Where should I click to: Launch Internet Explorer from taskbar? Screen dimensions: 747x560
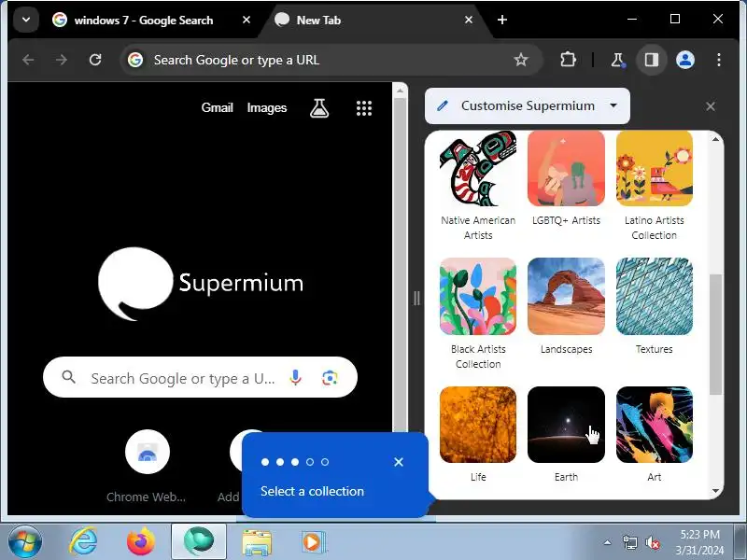83,542
